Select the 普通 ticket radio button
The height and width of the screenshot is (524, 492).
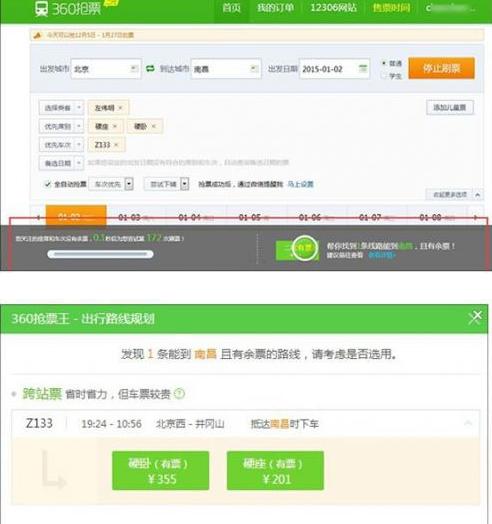(384, 63)
